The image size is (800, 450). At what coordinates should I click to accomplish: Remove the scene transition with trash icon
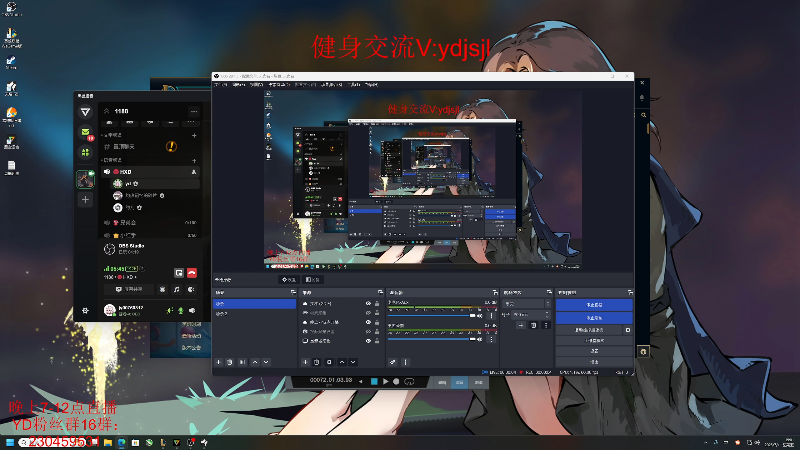pyautogui.click(x=533, y=325)
